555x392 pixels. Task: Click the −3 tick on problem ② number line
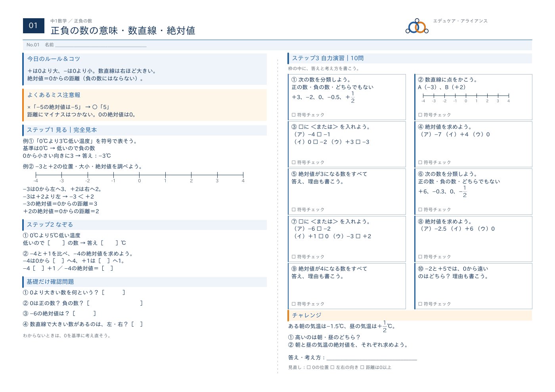click(x=434, y=96)
